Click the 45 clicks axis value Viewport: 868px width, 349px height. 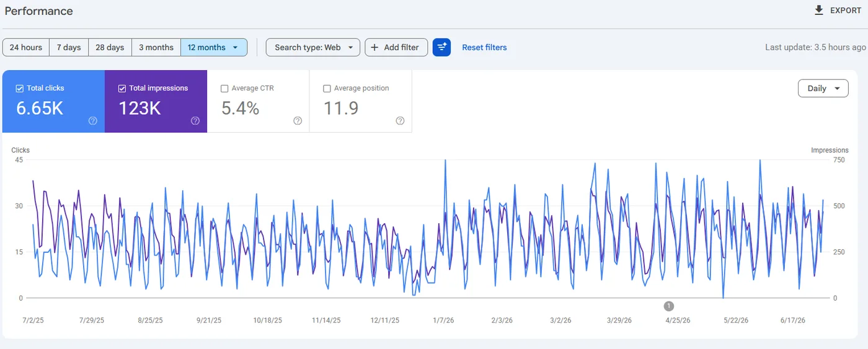(x=19, y=160)
